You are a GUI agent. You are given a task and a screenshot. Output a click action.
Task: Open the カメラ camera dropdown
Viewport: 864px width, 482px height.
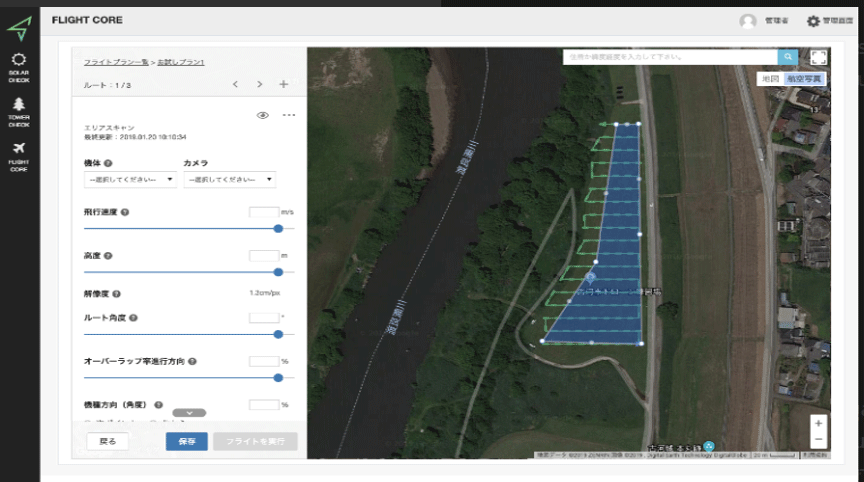click(x=229, y=180)
